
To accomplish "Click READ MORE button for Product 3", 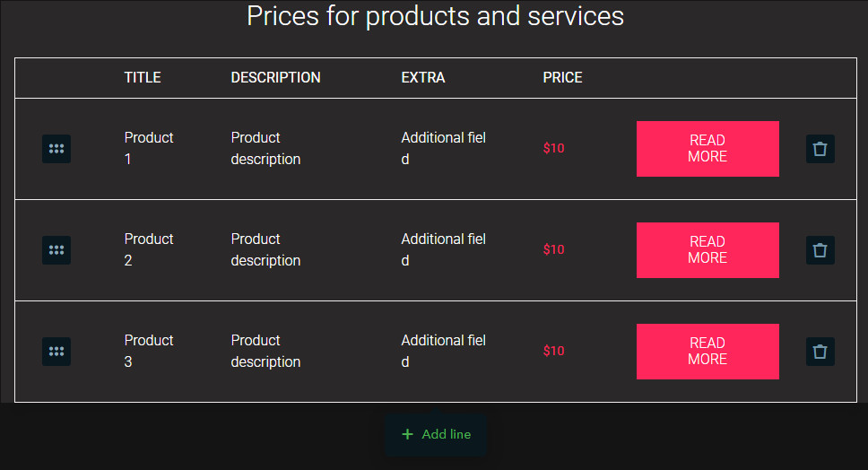I will coord(707,352).
